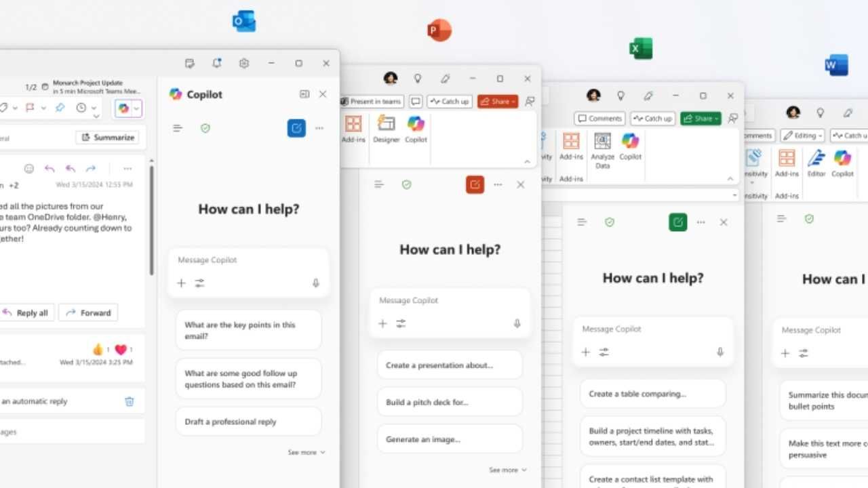Click the microphone in the Message Copilot box
This screenshot has height=488, width=868.
(x=315, y=283)
